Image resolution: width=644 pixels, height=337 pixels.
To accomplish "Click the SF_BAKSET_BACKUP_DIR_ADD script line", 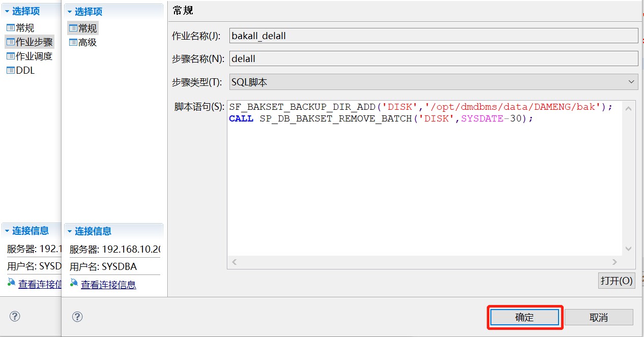I will [x=421, y=107].
